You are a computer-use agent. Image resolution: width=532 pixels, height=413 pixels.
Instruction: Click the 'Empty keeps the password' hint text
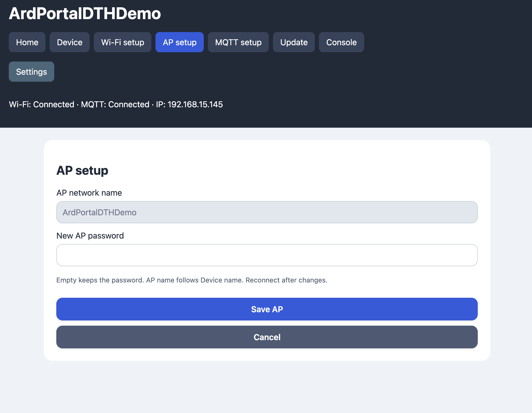coord(192,280)
